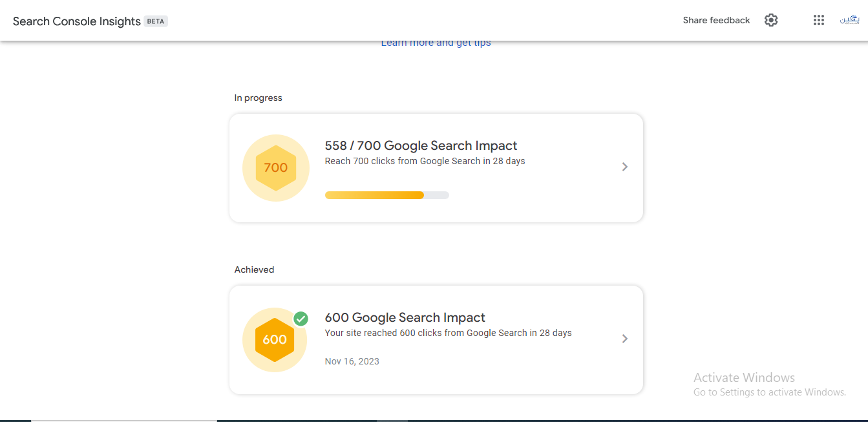Click the 700 hexagon badge
This screenshot has width=868, height=422.
click(x=275, y=168)
